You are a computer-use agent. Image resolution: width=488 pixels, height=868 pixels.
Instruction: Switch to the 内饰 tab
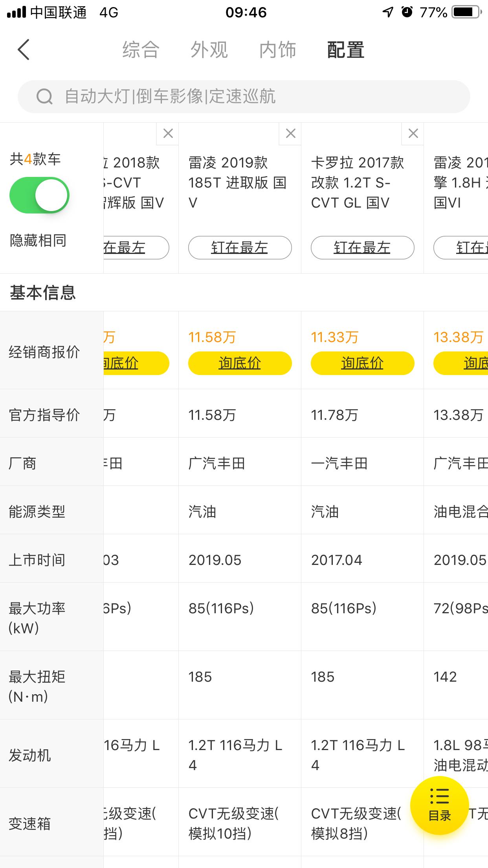277,50
